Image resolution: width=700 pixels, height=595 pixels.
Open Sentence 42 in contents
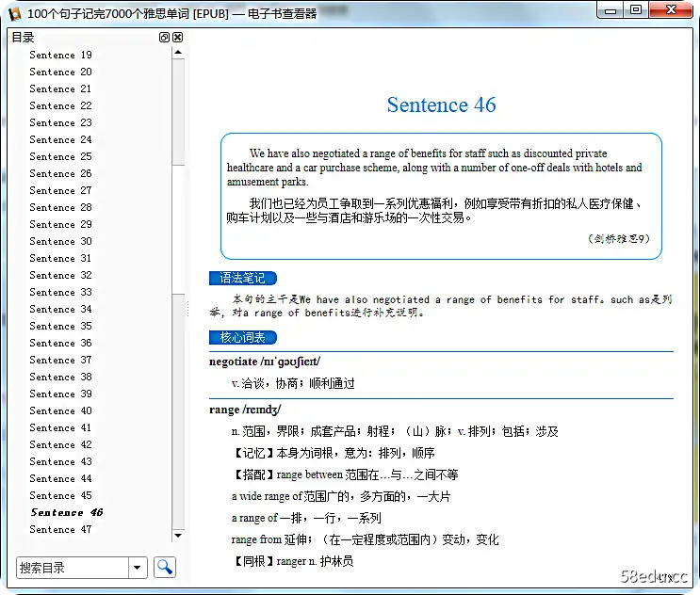(60, 444)
